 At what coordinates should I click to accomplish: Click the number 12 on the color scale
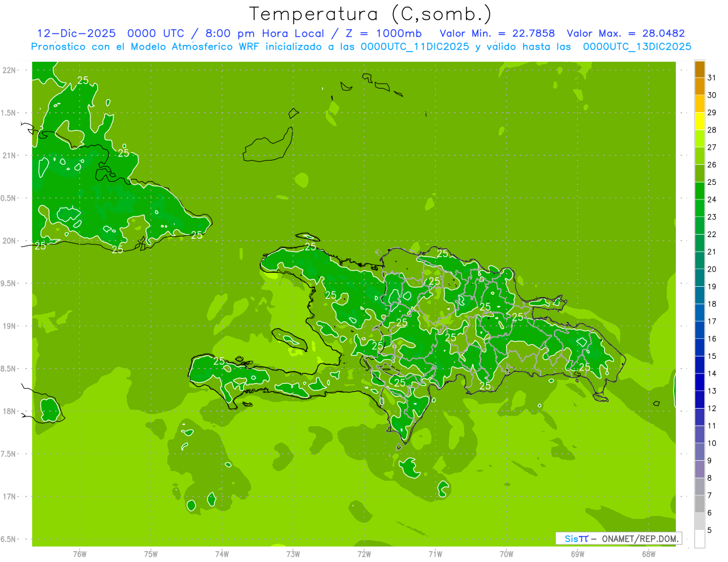tap(712, 408)
